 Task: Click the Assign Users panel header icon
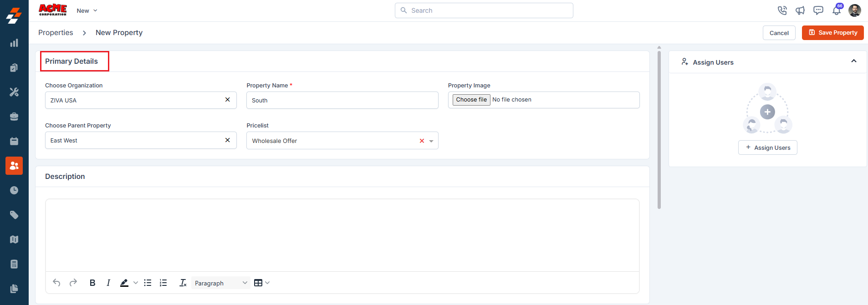(x=684, y=62)
